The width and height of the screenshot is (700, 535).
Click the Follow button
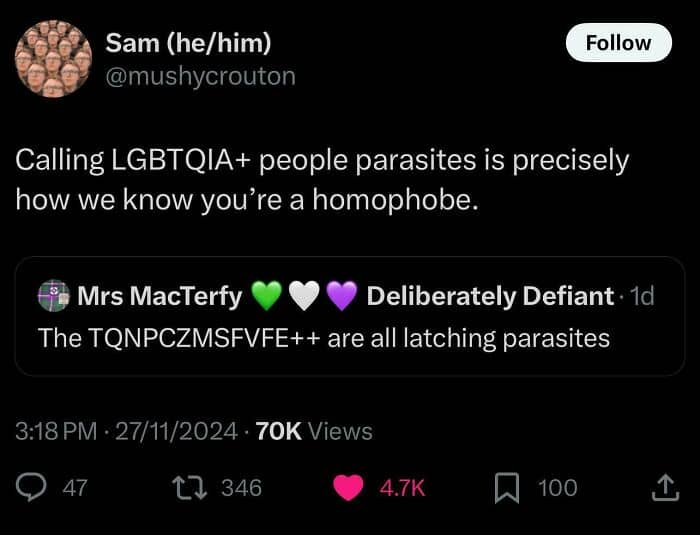coord(617,43)
